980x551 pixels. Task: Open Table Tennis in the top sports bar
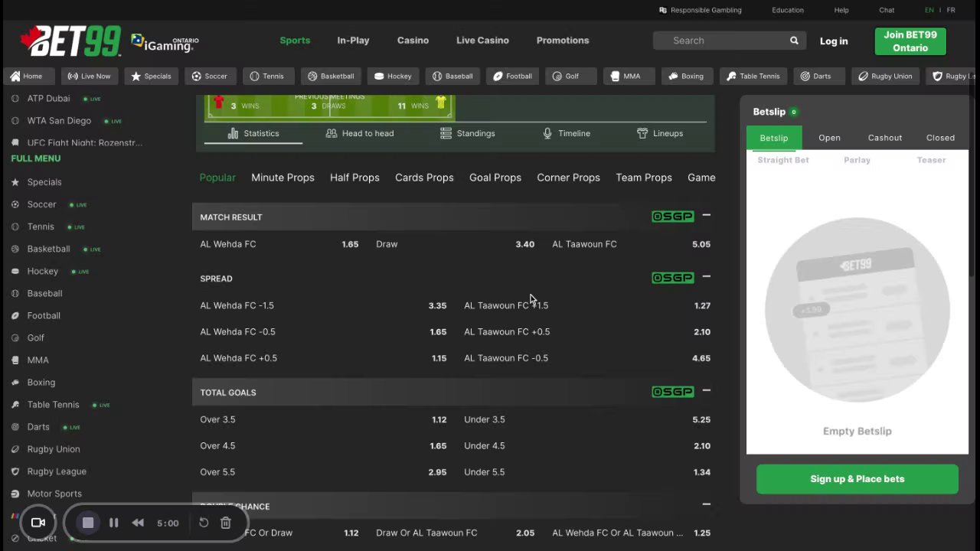(753, 76)
